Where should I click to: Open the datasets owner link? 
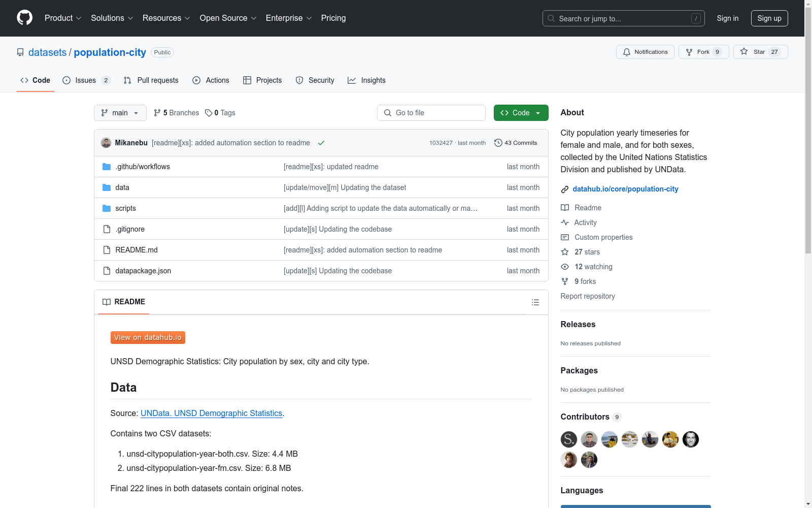pos(47,52)
